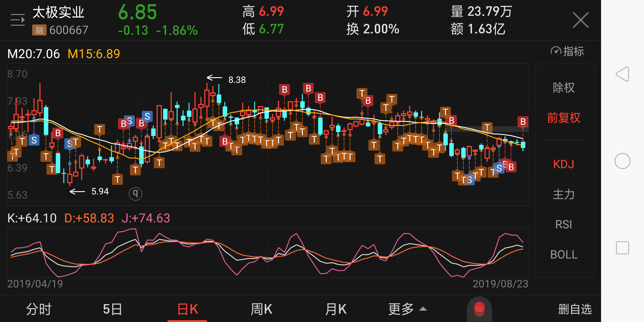Image resolution: width=644 pixels, height=322 pixels.
Task: Tap the Android back triangle
Action: (623, 74)
